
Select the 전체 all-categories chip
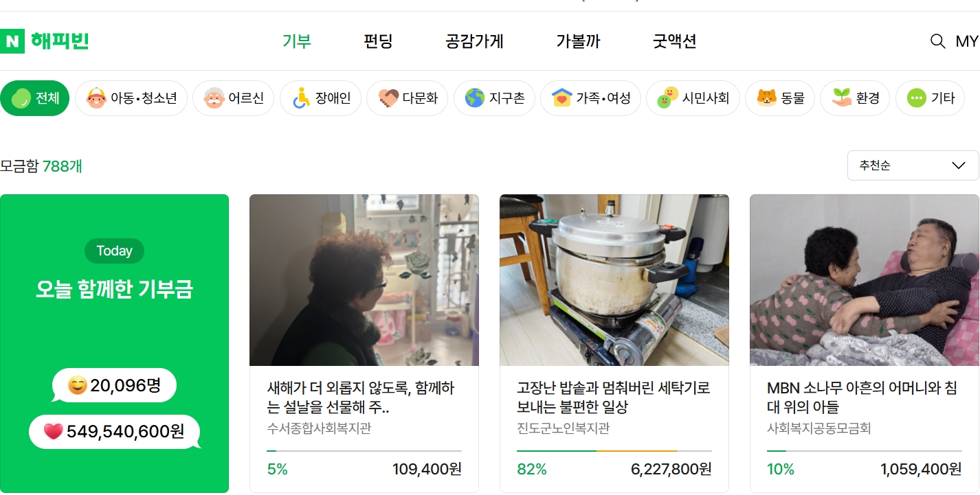click(x=35, y=98)
